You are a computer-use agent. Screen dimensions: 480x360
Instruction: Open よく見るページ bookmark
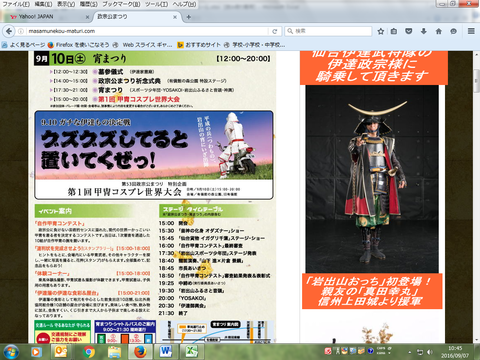pyautogui.click(x=23, y=45)
